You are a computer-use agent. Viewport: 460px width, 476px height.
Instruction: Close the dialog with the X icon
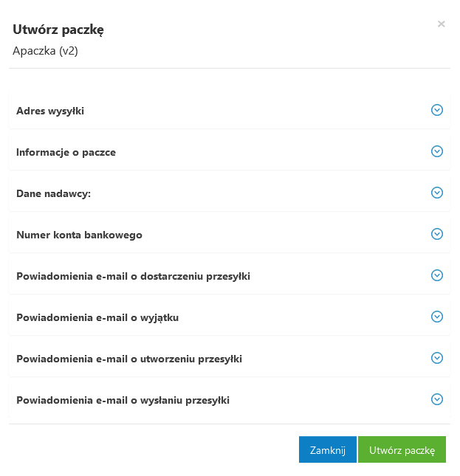tap(442, 24)
